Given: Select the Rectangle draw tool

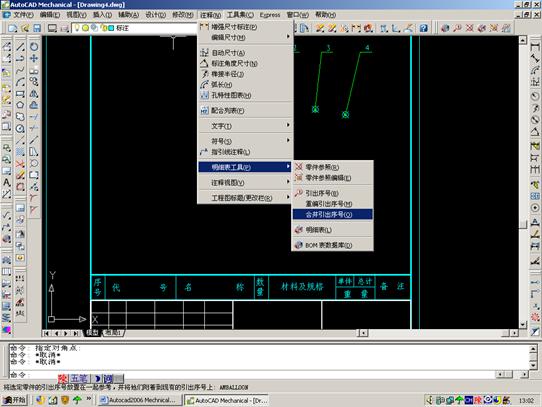Looking at the screenshot, I should pyautogui.click(x=20, y=94).
